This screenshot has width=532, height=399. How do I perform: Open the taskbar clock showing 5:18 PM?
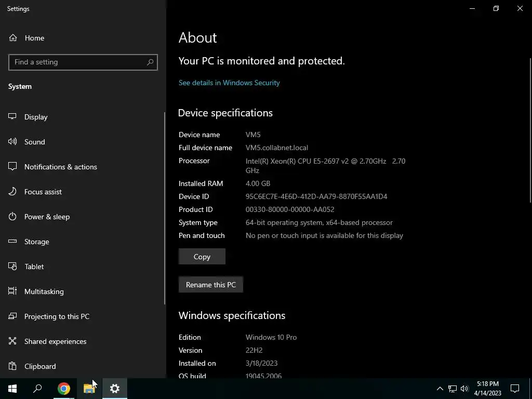(487, 389)
